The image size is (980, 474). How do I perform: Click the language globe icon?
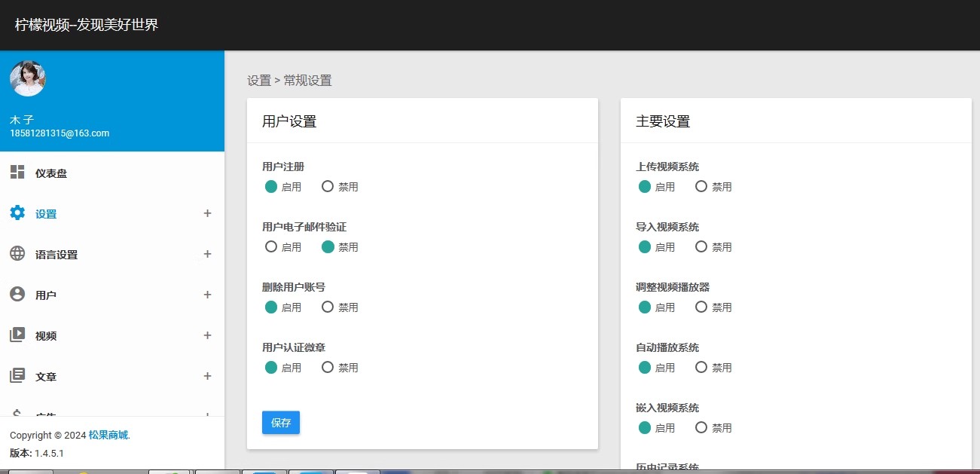(x=17, y=254)
